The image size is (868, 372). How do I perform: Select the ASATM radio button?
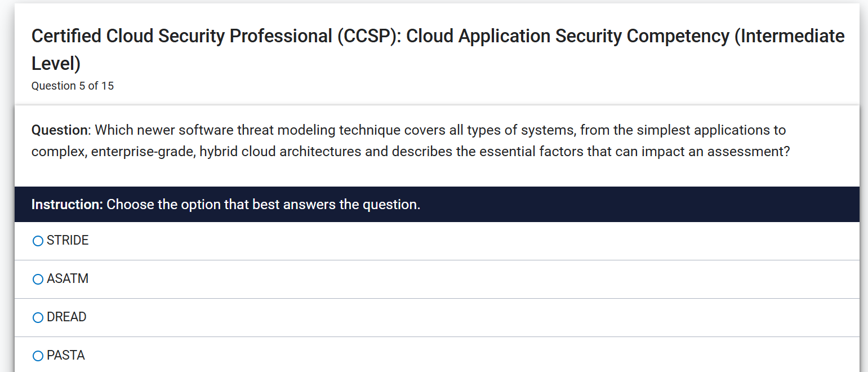pyautogui.click(x=38, y=278)
